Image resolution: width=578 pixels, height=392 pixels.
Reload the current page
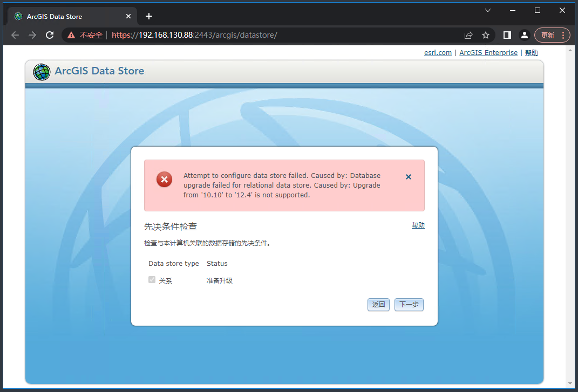(x=50, y=35)
